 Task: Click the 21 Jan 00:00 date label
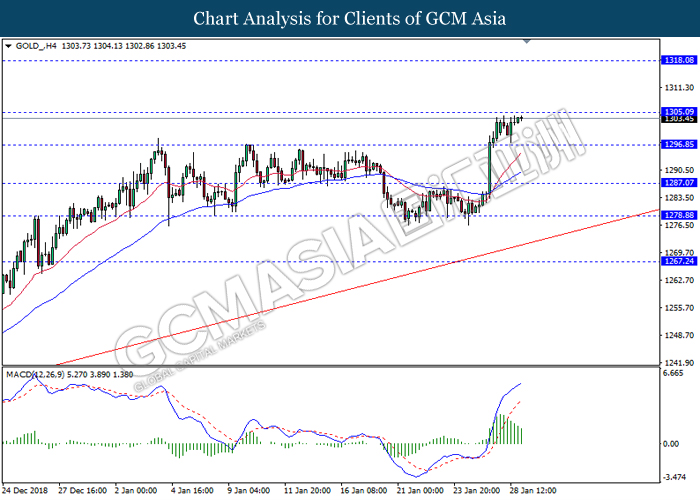point(421,491)
